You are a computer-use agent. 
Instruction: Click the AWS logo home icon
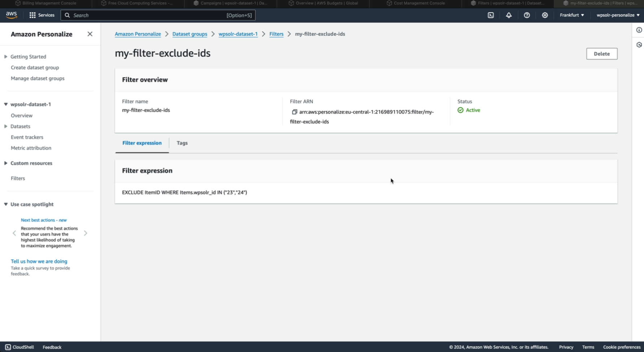[x=11, y=15]
